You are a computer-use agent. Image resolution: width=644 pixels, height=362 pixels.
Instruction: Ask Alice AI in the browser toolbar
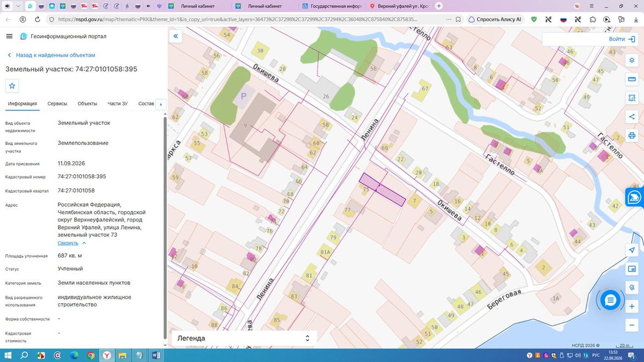tap(494, 19)
